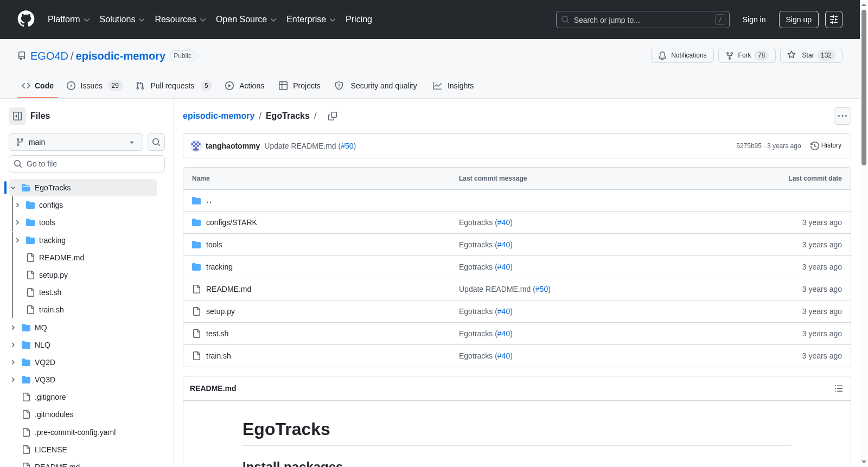Click tanghaotommy's avatar icon
868x467 pixels.
tap(196, 146)
